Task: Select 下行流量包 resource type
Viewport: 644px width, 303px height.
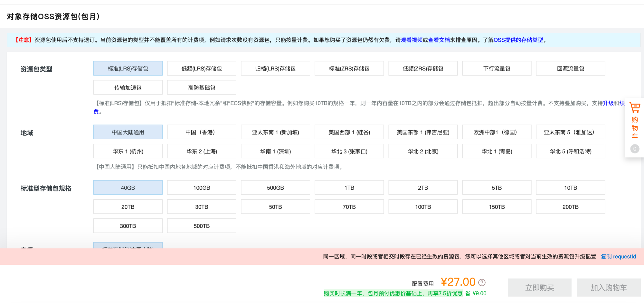Action: click(497, 69)
